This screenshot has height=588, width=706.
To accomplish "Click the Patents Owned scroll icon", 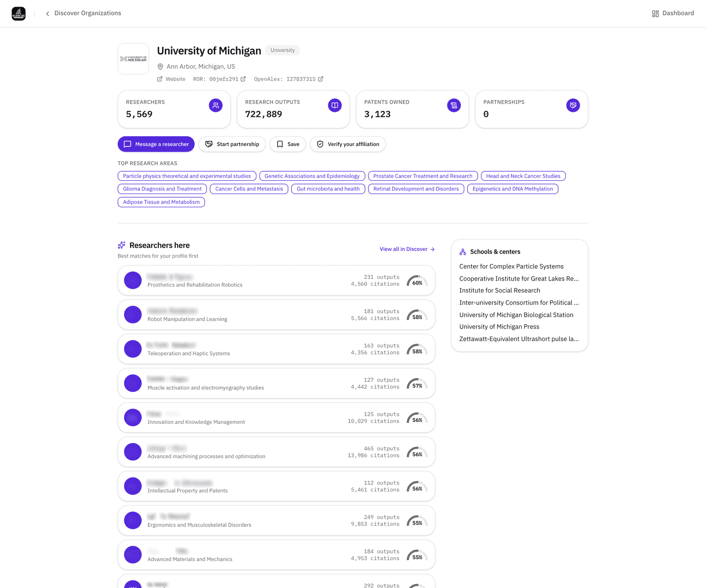I will (x=454, y=105).
